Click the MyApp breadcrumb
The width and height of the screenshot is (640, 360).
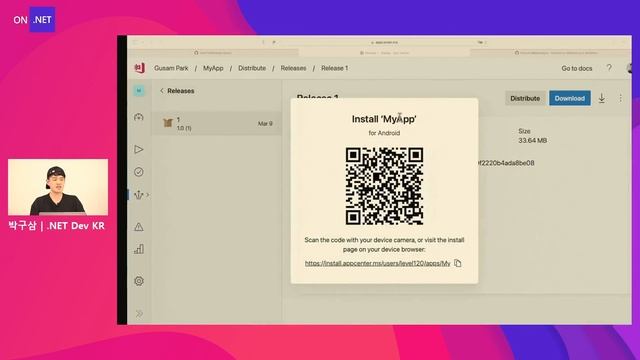pos(213,68)
